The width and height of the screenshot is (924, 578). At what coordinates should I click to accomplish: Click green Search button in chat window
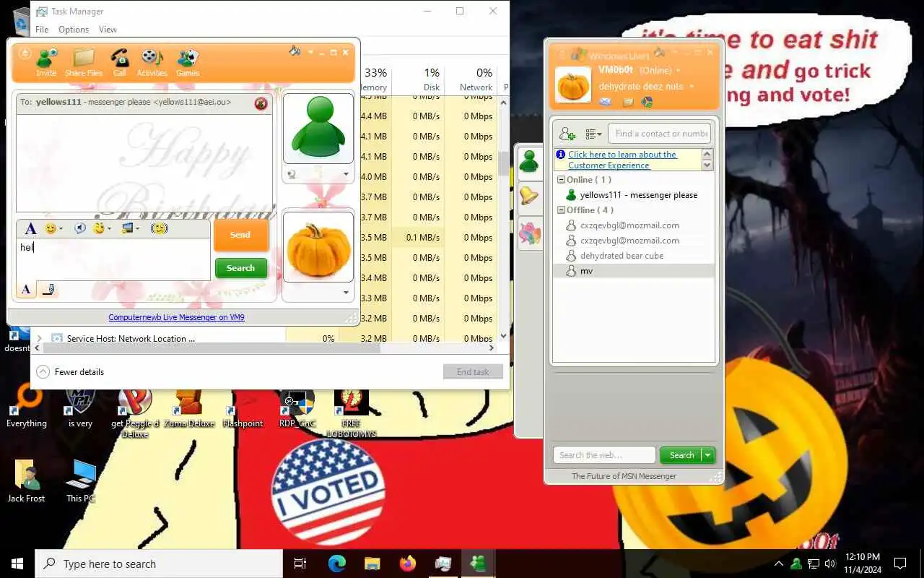tap(241, 268)
